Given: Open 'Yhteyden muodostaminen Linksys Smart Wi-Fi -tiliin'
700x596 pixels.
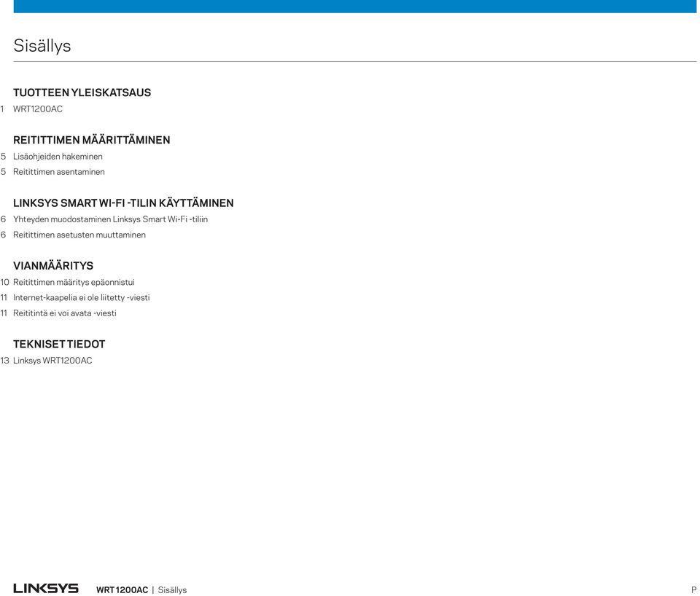Looking at the screenshot, I should tap(110, 219).
